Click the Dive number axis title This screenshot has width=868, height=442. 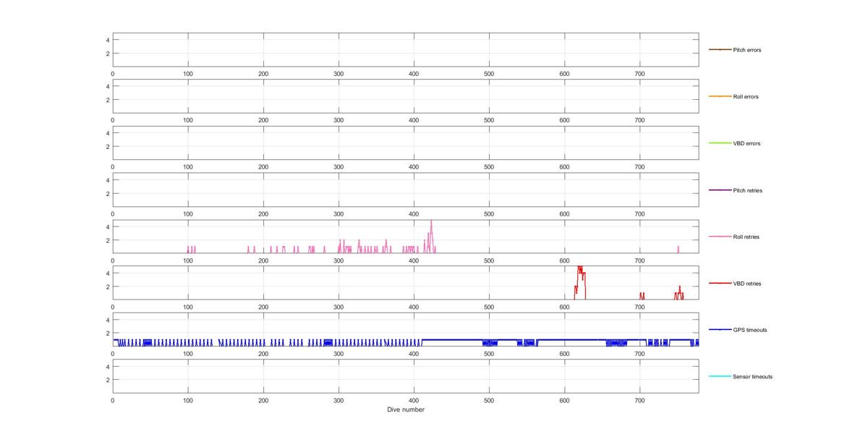pyautogui.click(x=405, y=409)
